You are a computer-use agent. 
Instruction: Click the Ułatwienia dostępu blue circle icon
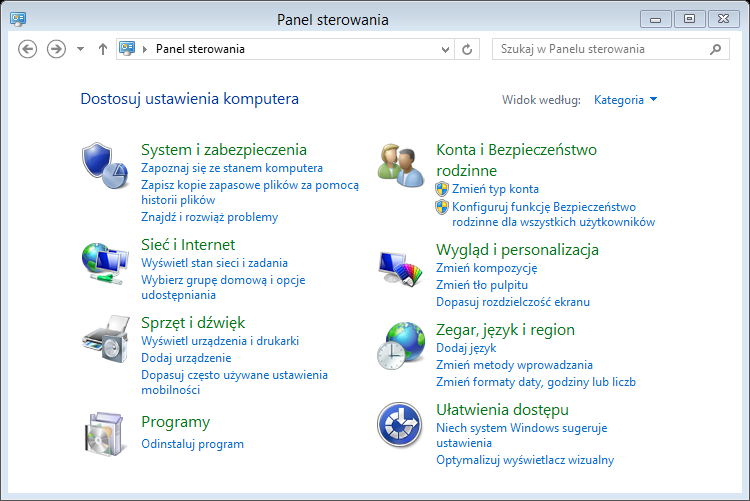click(400, 424)
